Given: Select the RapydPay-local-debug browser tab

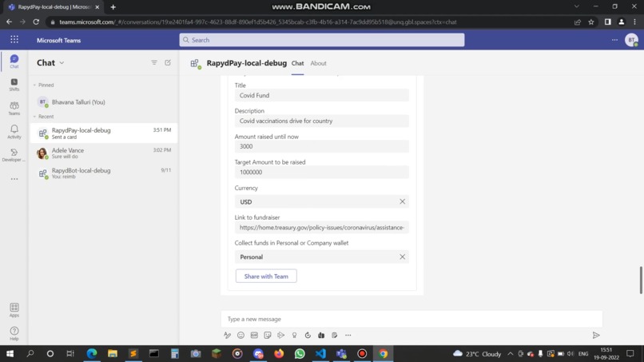Looking at the screenshot, I should (x=54, y=7).
